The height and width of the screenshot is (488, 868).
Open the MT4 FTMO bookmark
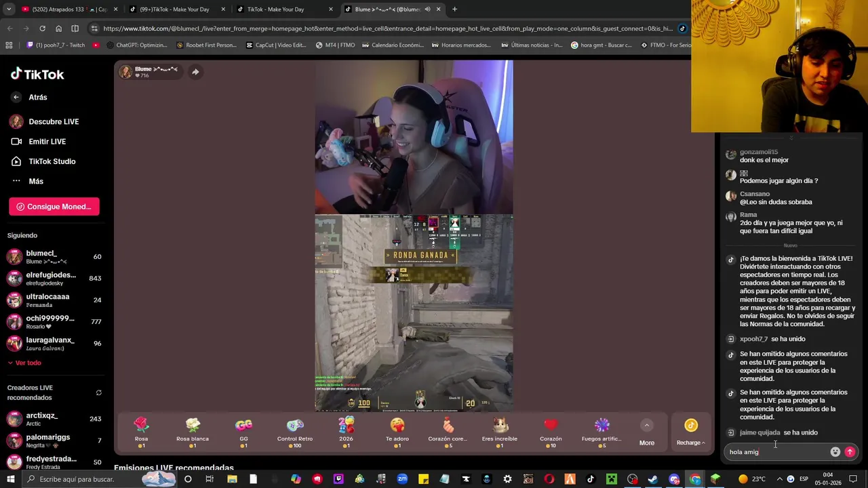tap(336, 45)
